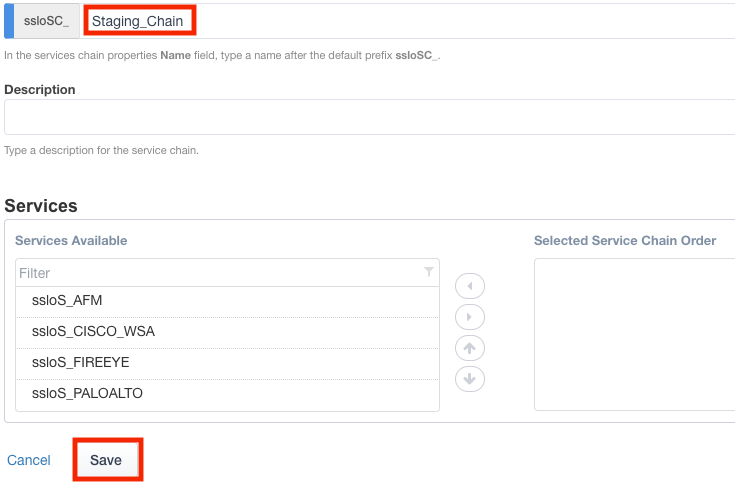The height and width of the screenshot is (486, 735).
Task: Click the ssloSC_ name prefix box
Action: click(x=46, y=21)
